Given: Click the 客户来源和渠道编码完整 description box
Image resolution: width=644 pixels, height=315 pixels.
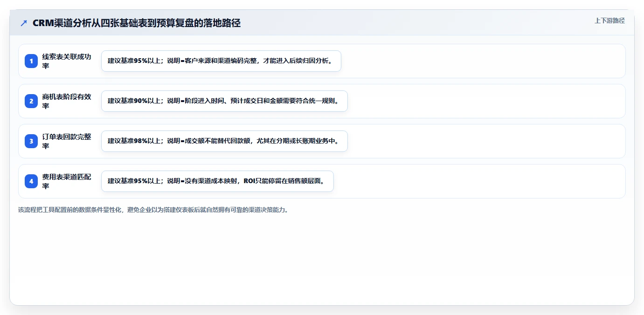Looking at the screenshot, I should [221, 61].
